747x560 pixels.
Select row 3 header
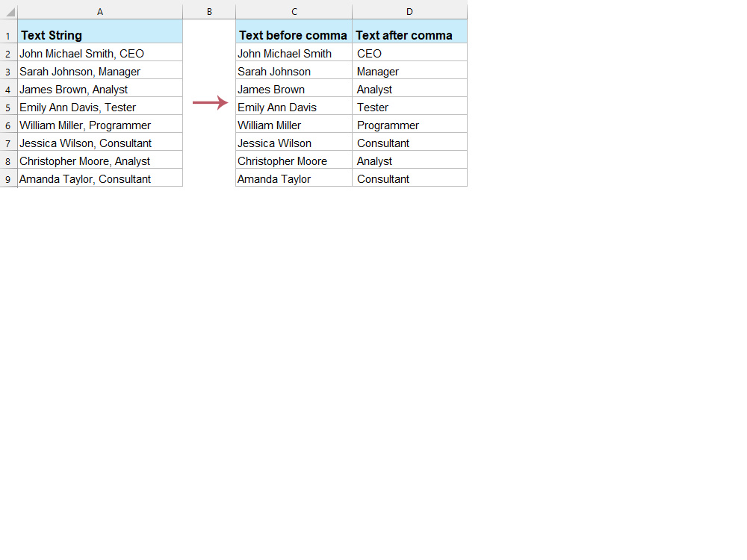click(8, 70)
